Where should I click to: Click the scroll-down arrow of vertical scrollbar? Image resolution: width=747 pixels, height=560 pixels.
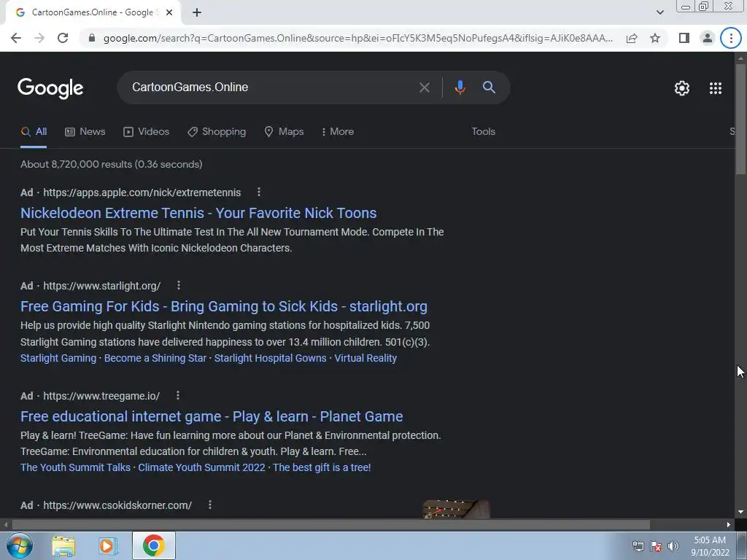tap(740, 512)
